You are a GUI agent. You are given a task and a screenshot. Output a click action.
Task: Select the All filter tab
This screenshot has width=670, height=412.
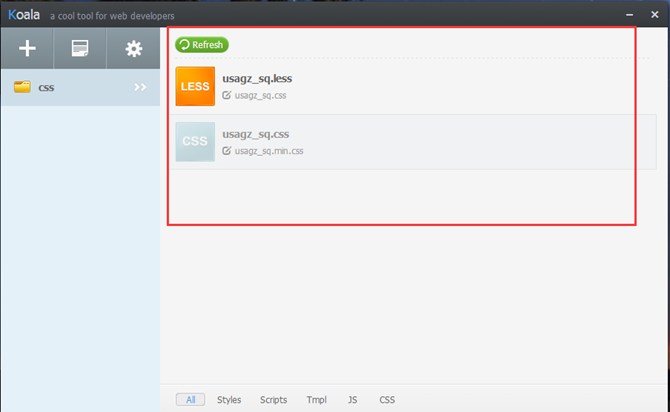tap(191, 400)
